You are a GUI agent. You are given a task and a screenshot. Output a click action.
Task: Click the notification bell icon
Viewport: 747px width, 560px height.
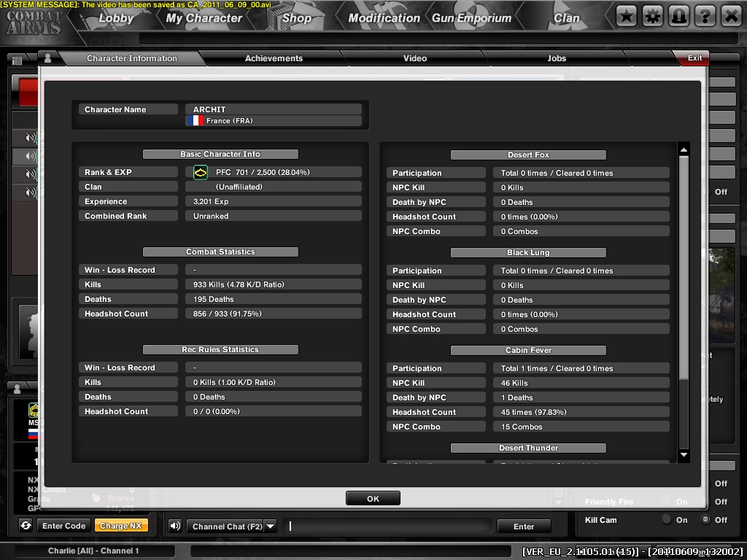coord(678,17)
